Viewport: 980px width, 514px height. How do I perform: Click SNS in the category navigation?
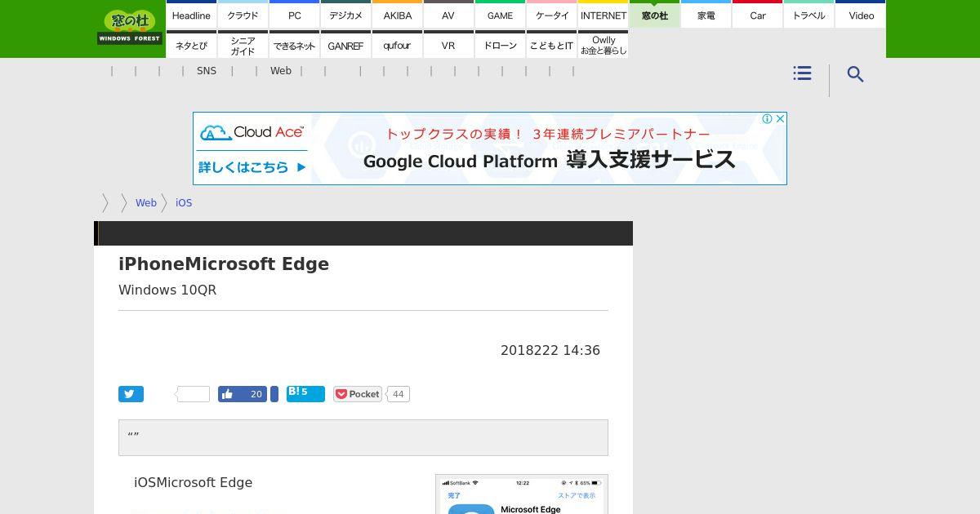pos(207,71)
